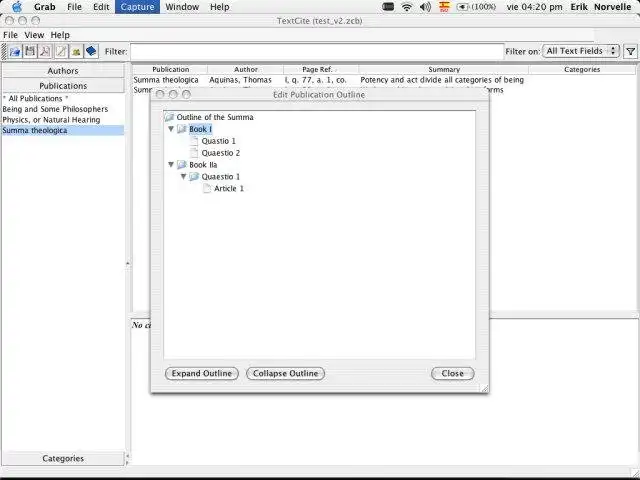Click the Book IIa folder icon
This screenshot has height=480, width=640.
click(182, 165)
